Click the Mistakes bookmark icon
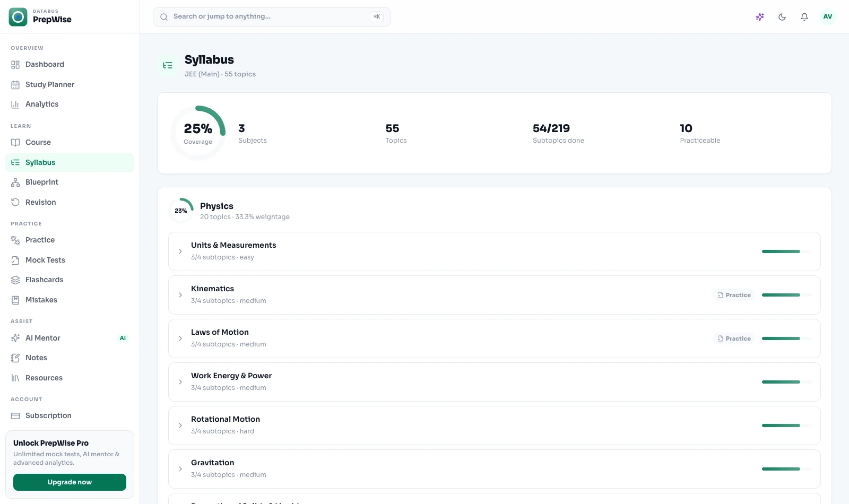This screenshot has height=504, width=849. click(15, 300)
